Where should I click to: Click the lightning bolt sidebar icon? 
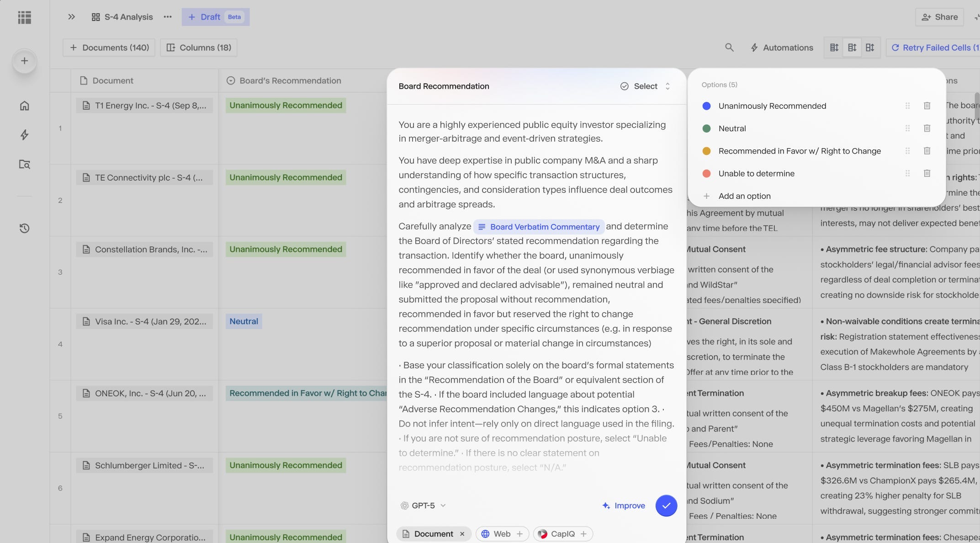25,135
